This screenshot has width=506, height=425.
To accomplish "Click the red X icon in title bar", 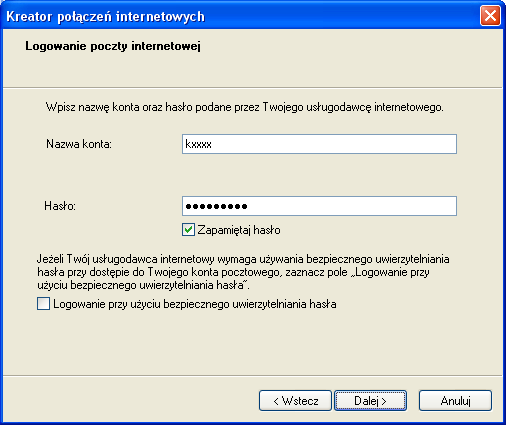I will [x=490, y=15].
